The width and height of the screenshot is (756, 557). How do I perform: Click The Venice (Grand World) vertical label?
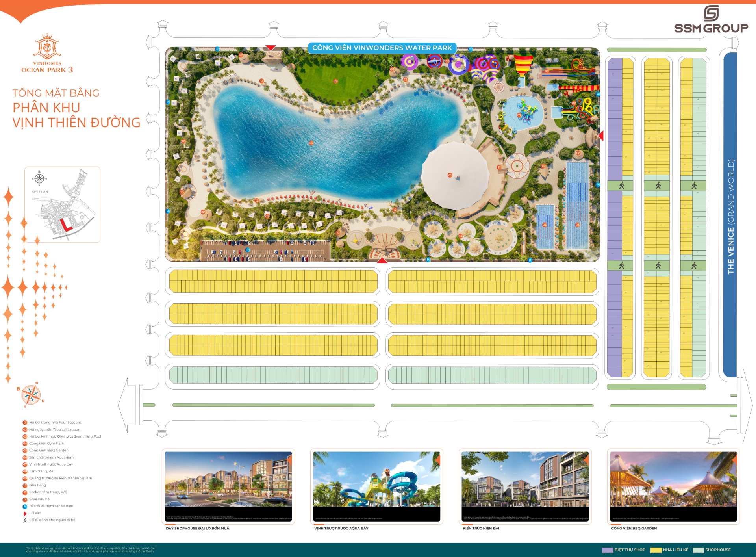[x=731, y=216]
